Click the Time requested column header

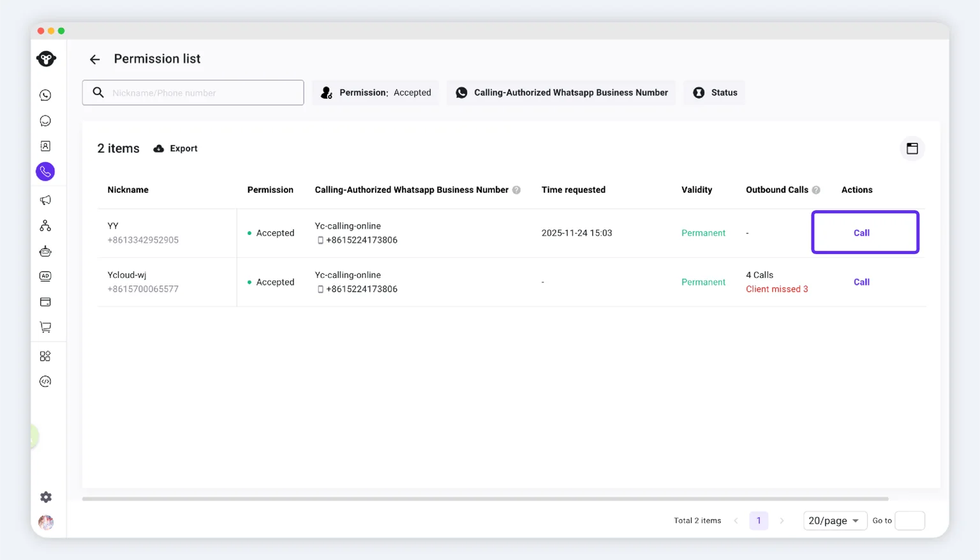point(574,190)
